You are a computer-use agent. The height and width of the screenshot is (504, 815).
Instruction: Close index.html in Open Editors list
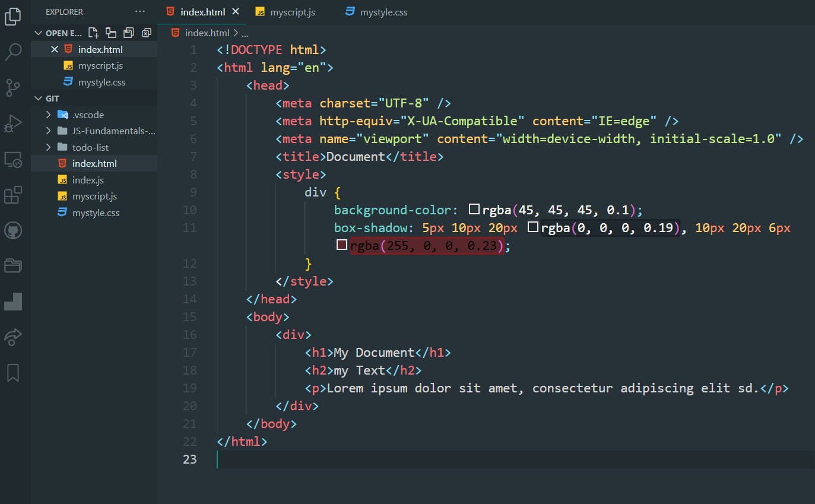[55, 49]
